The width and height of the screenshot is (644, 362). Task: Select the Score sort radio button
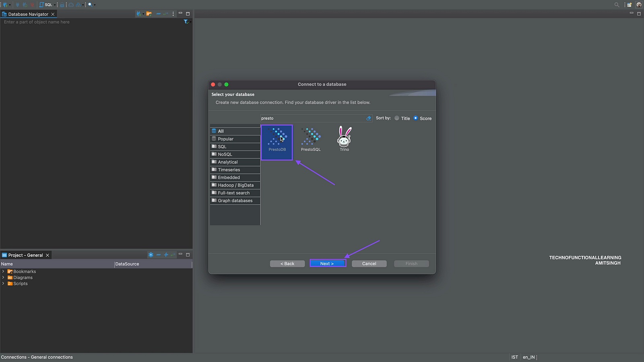pyautogui.click(x=416, y=118)
